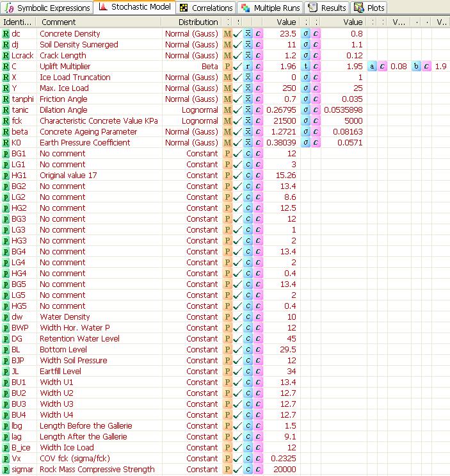Screen dimensions: 450x476
Task: Open the Beta distribution cell for C
Action: tap(191, 67)
